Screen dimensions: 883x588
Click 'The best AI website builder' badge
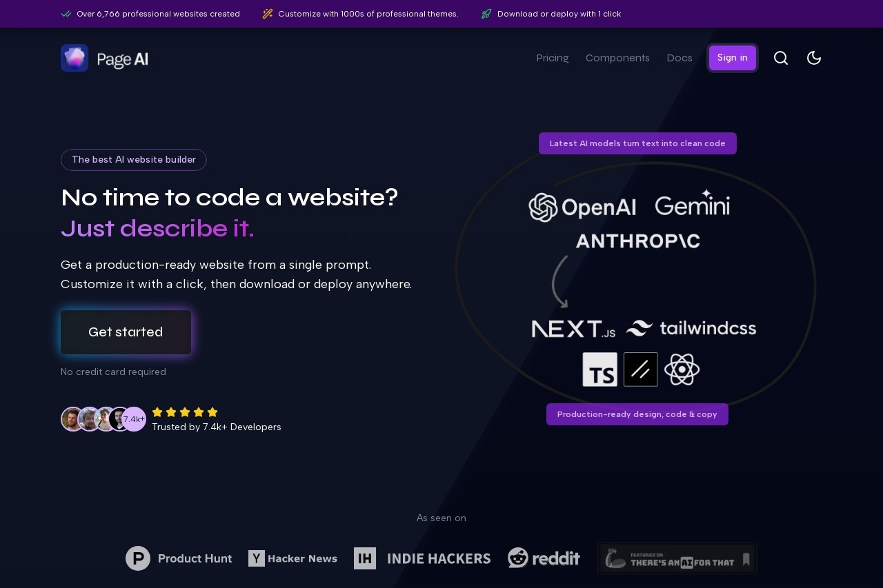(134, 160)
